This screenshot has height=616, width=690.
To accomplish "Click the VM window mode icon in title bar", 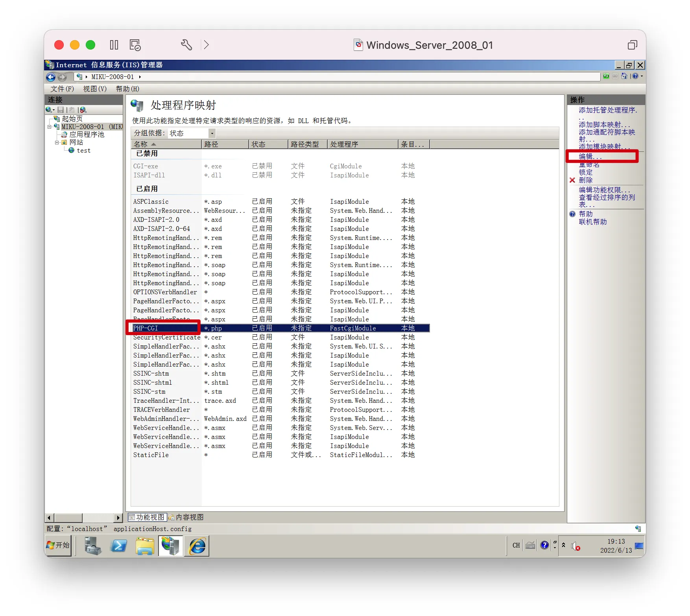I will [633, 45].
